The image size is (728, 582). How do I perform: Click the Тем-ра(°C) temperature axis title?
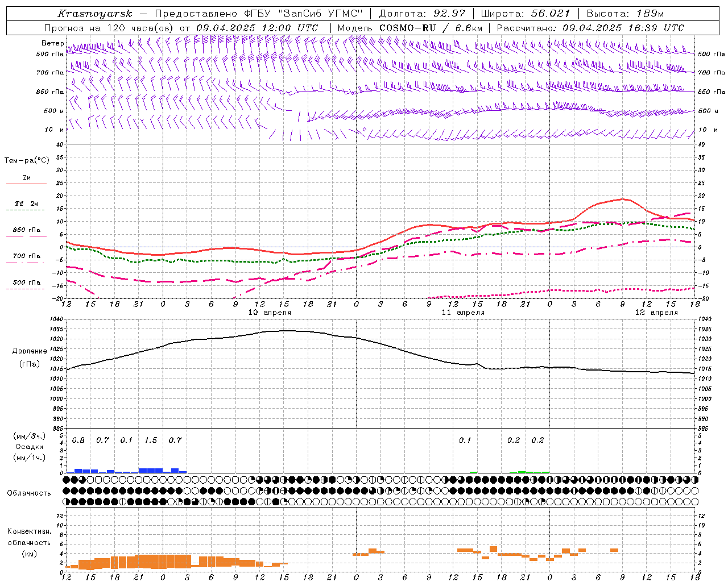tap(27, 161)
